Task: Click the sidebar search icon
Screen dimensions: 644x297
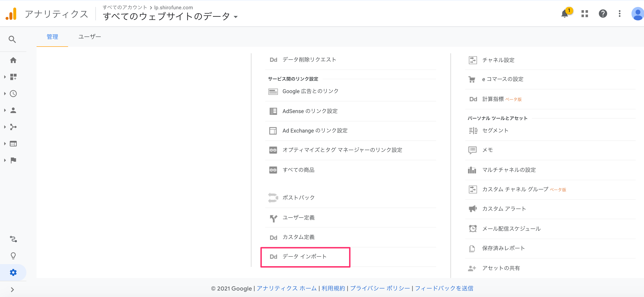Action: point(12,39)
